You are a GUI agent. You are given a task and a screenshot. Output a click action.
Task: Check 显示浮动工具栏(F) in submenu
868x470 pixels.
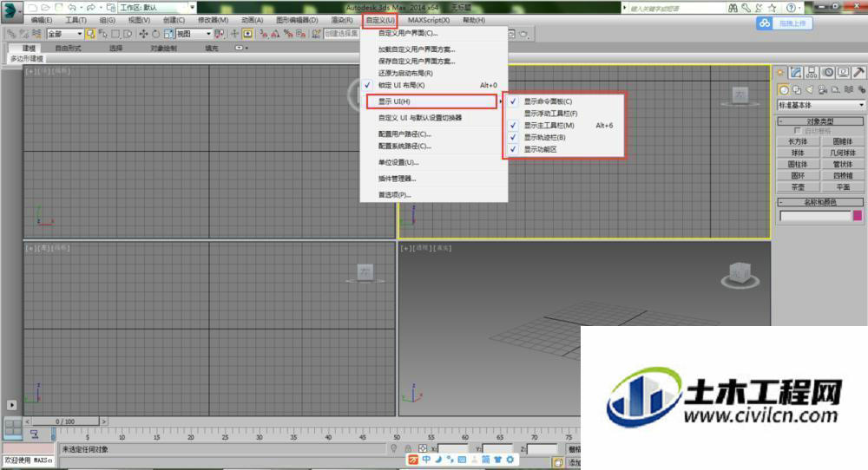tap(564, 114)
